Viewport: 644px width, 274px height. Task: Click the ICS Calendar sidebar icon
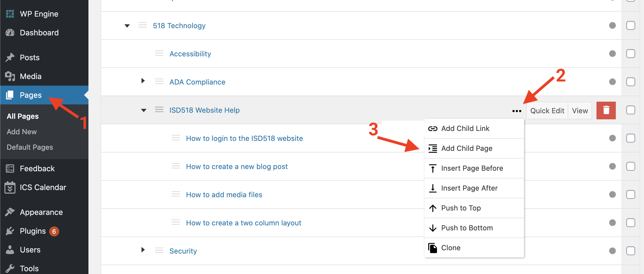click(10, 188)
